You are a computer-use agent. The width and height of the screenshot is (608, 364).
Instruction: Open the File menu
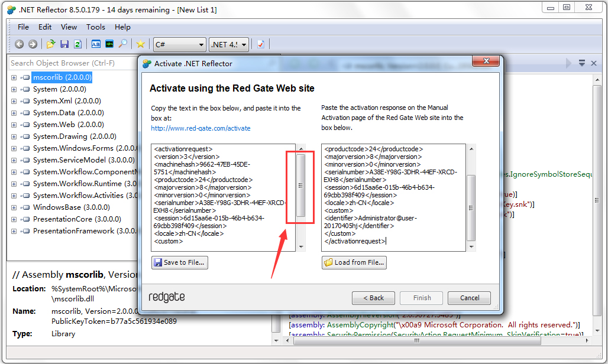23,27
